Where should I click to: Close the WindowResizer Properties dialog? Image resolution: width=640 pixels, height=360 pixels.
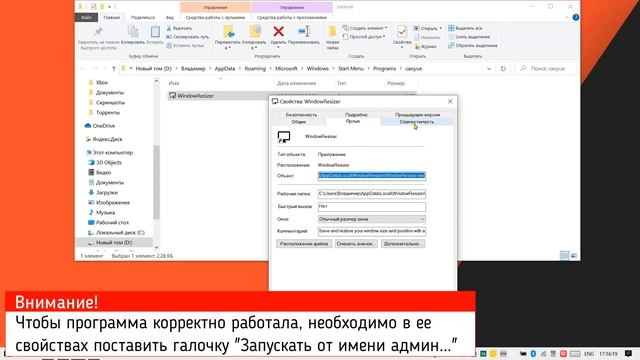[450, 101]
